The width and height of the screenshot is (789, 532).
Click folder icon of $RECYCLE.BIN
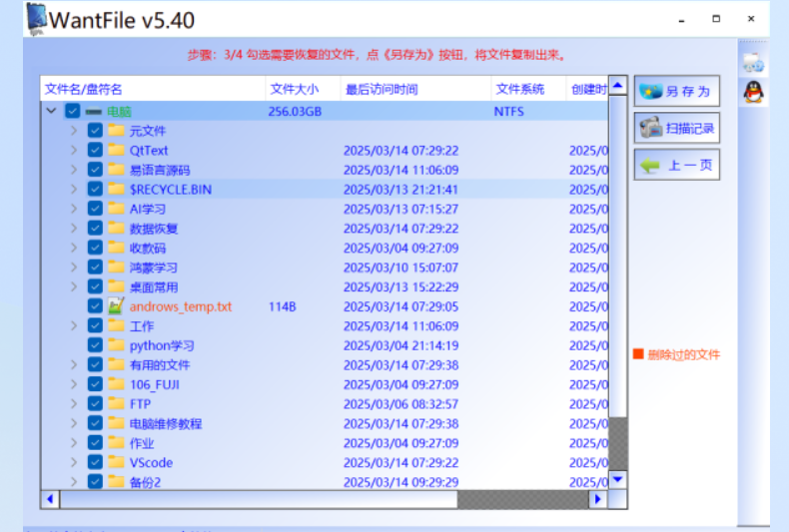116,189
